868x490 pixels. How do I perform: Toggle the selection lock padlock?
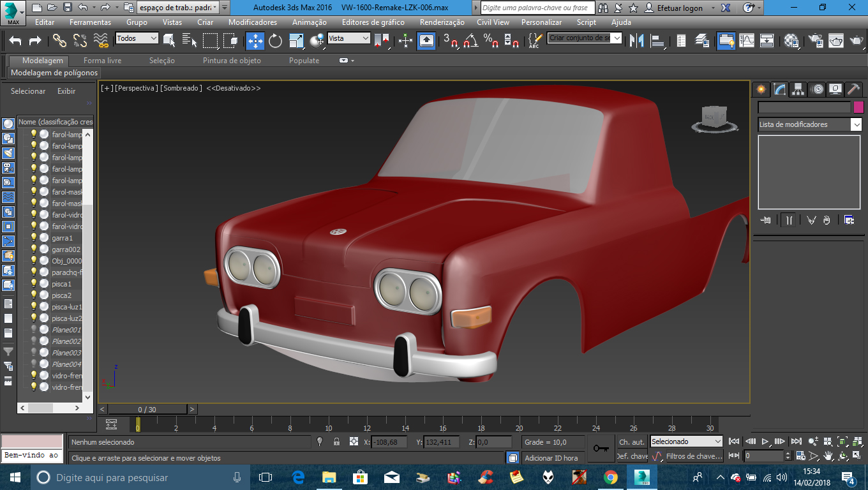(336, 442)
